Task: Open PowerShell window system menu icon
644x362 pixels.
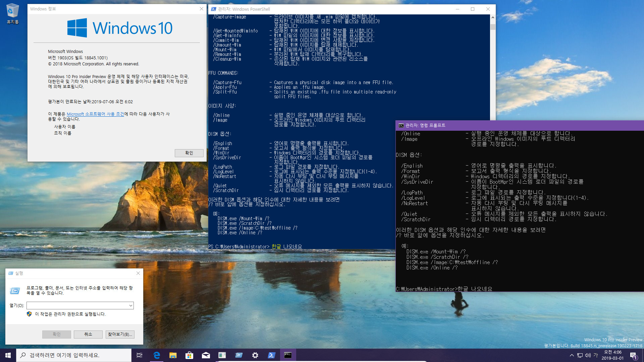Action: click(213, 9)
